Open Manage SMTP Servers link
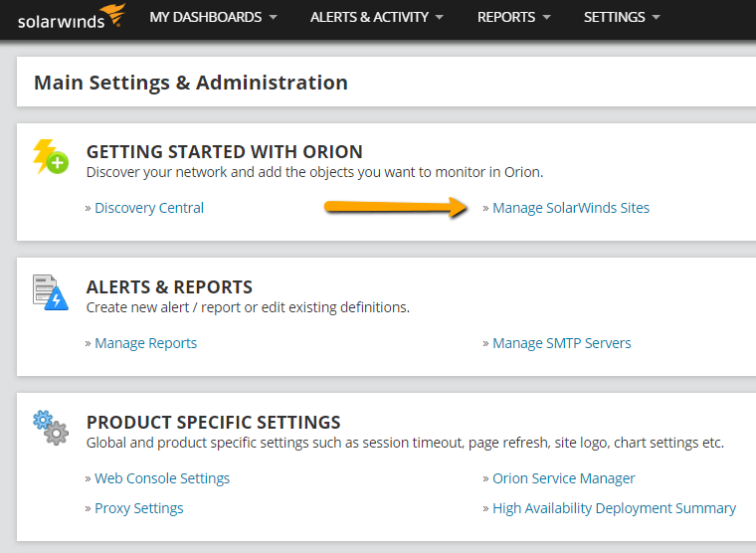This screenshot has width=756, height=553. (562, 343)
